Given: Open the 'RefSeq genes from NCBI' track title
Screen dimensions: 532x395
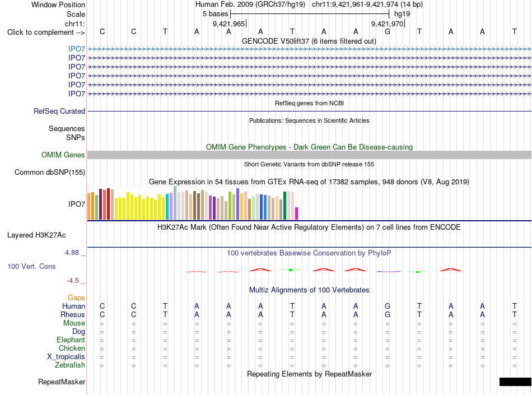Looking at the screenshot, I should [x=309, y=103].
